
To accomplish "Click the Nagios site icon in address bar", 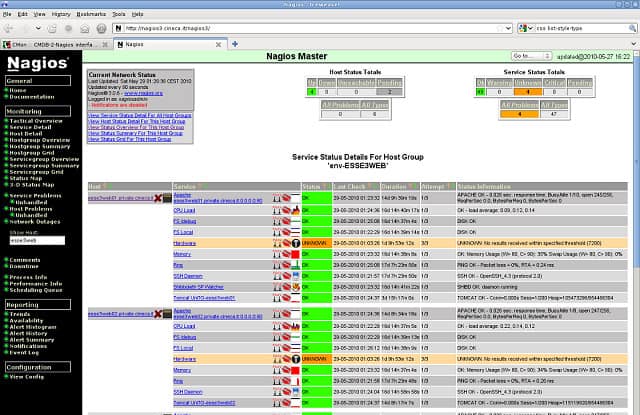I will (118, 28).
